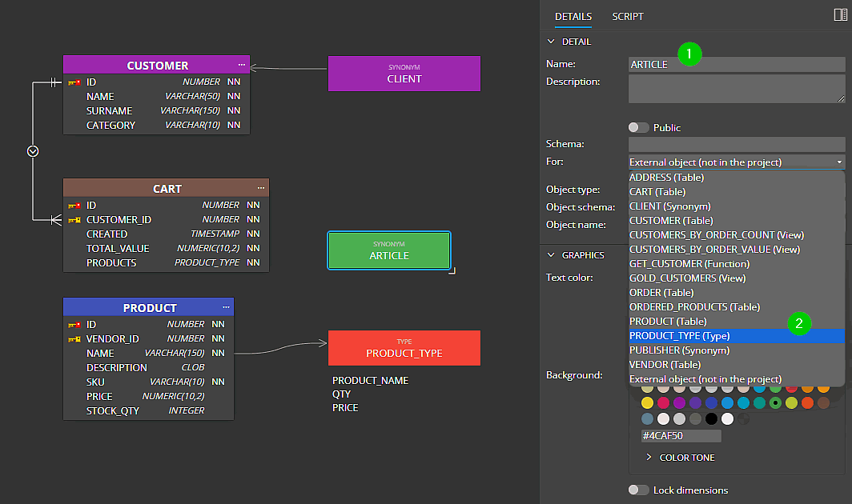Click the CLIENT synonym box on the diagram
This screenshot has width=852, height=504.
(404, 74)
